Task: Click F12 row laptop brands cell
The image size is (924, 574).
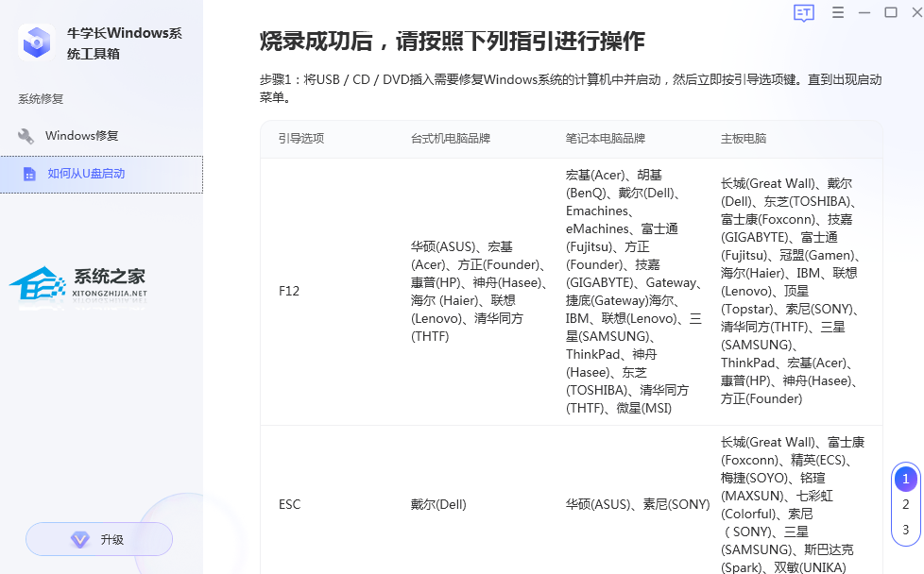Action: 635,292
